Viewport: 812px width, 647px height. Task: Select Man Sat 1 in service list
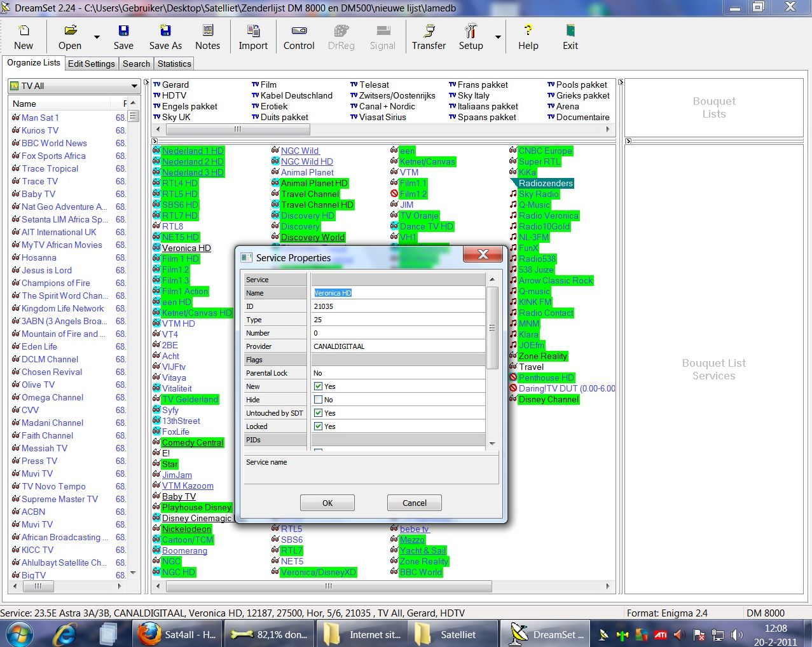[x=40, y=118]
